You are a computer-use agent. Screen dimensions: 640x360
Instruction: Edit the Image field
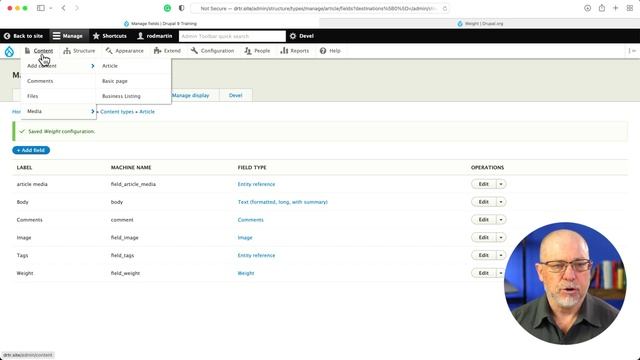point(484,238)
